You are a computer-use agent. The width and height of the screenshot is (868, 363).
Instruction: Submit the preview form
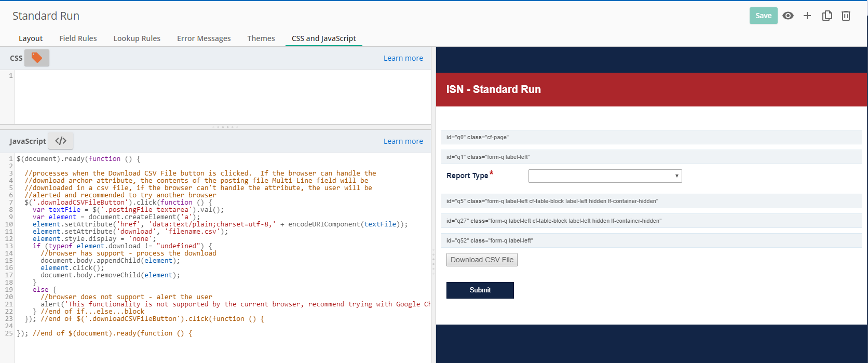[480, 290]
